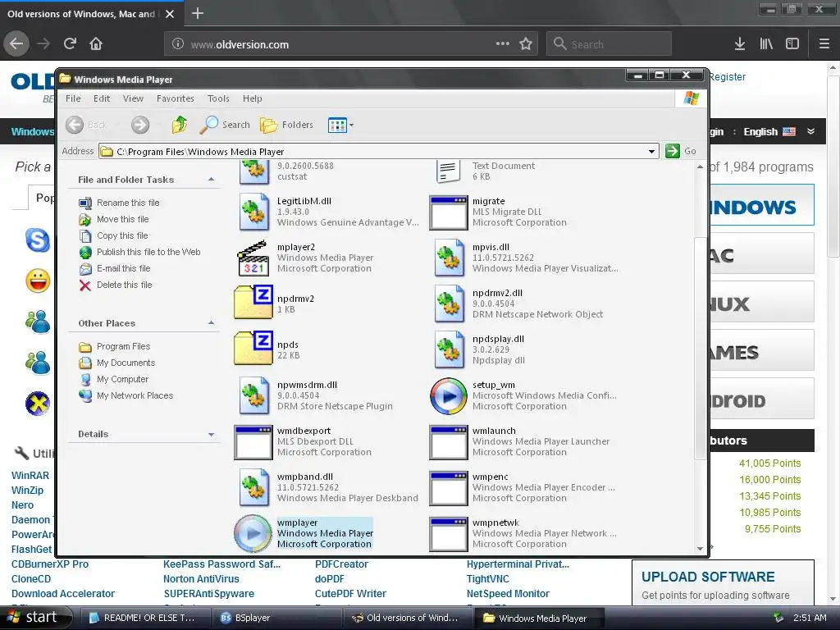Select the LegitLibM.dll file icon
This screenshot has height=630, width=840.
click(254, 212)
